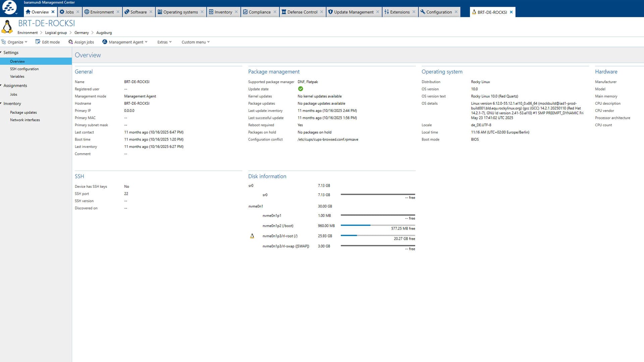Click the Update Management shield icon
Screen dimensions: 644x362
click(x=330, y=12)
